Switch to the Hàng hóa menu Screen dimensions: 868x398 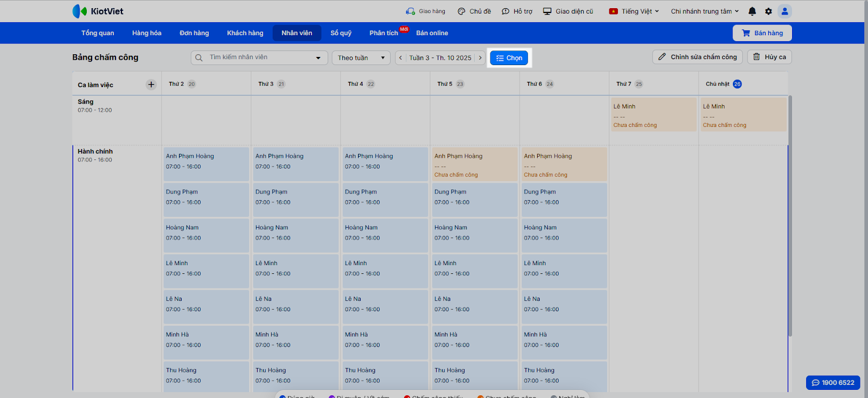tap(146, 33)
